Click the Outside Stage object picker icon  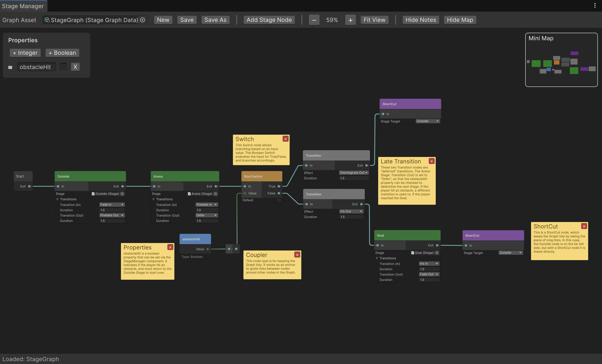(x=122, y=194)
